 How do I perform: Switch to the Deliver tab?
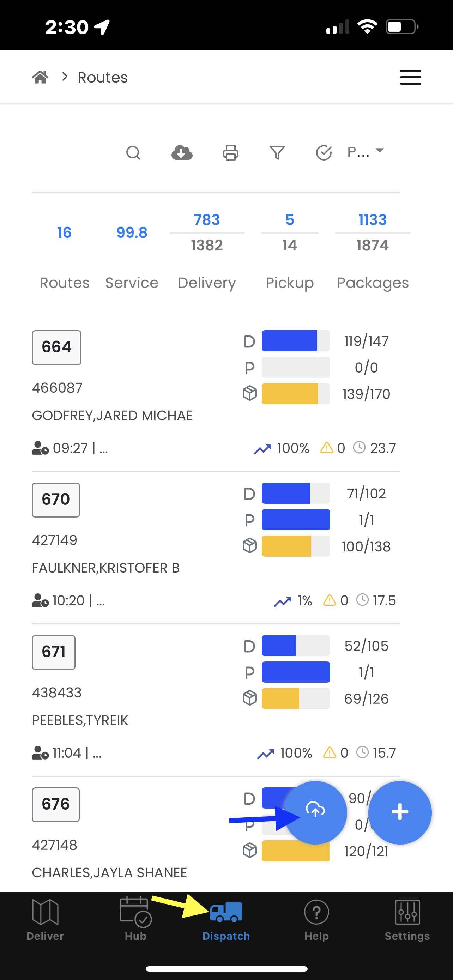coord(45,920)
